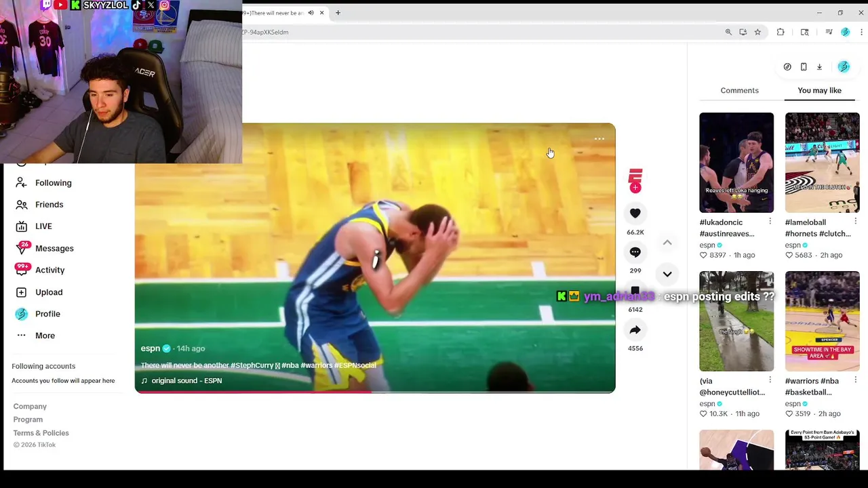Click the zoom magnifier in address bar
This screenshot has height=488, width=868.
coord(728,32)
